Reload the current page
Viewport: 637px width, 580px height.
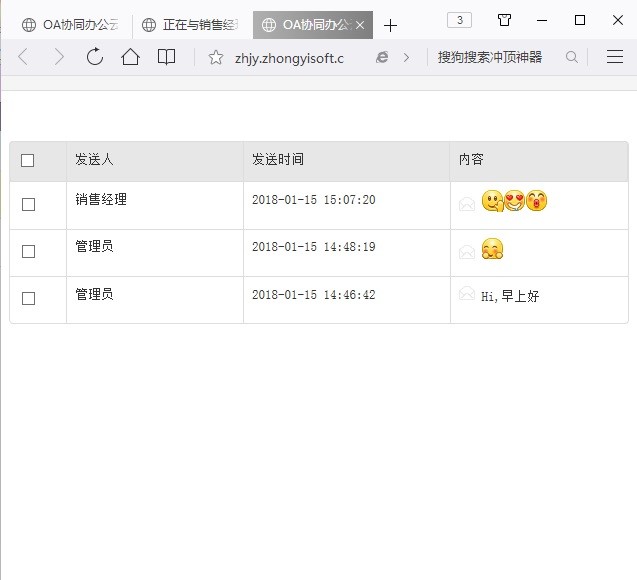[x=95, y=57]
